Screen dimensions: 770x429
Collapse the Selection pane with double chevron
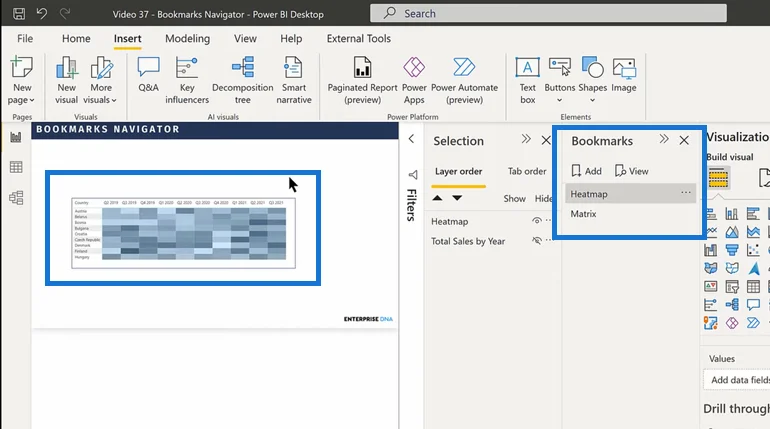point(526,139)
